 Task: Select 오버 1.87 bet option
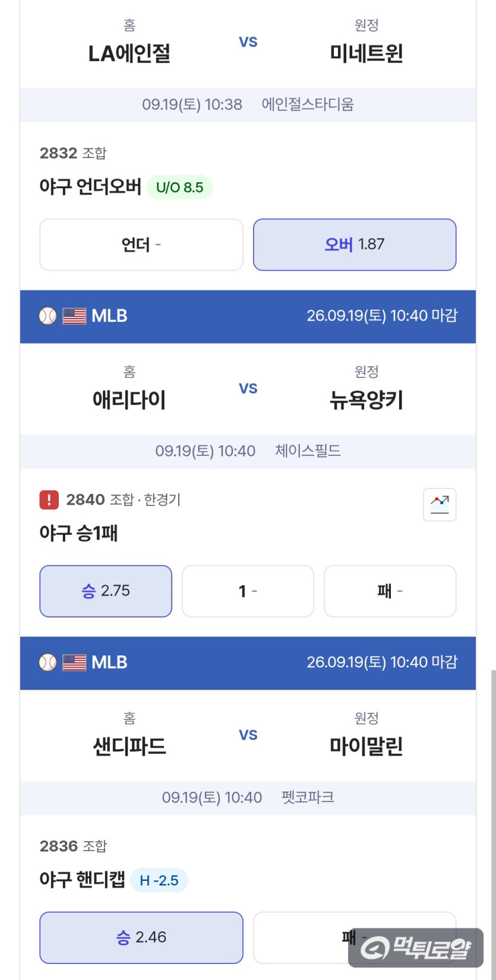pos(355,245)
